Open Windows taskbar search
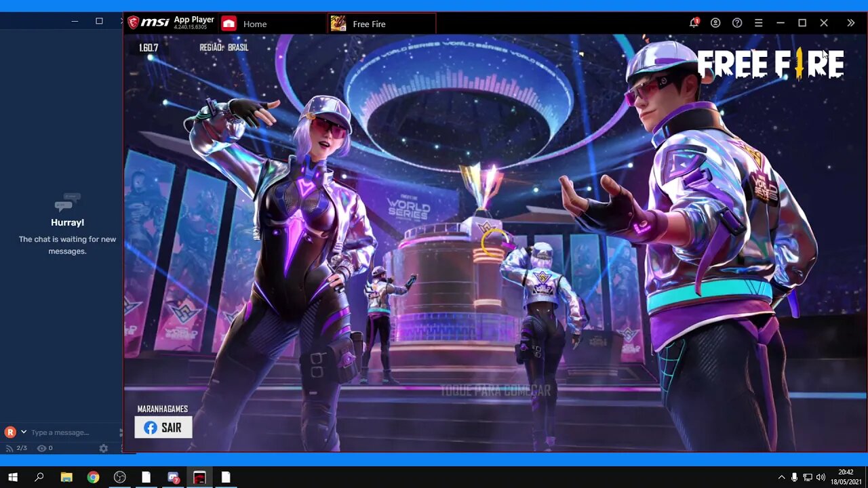868x488 pixels. 39,477
